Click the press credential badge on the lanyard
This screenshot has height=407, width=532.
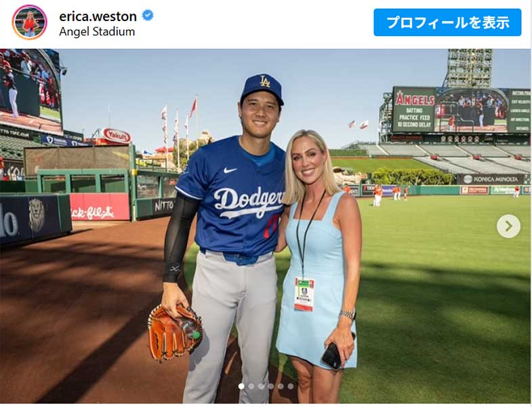[x=304, y=294]
